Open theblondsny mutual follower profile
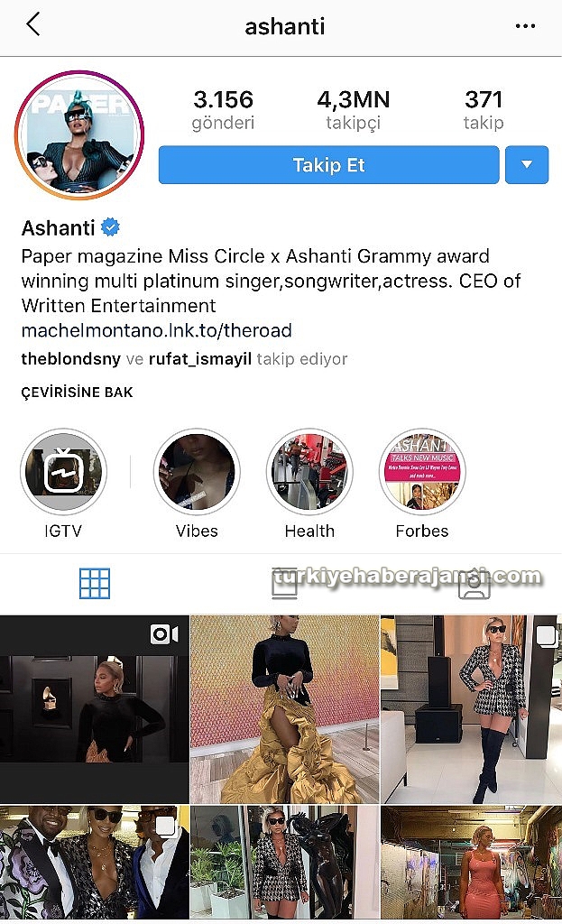 click(x=70, y=359)
